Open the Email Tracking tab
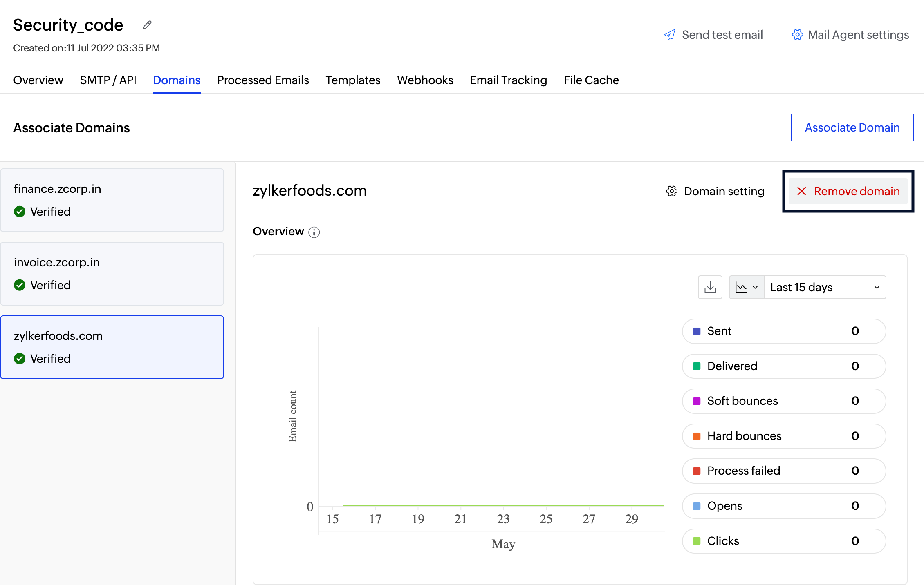924x585 pixels. click(x=508, y=80)
